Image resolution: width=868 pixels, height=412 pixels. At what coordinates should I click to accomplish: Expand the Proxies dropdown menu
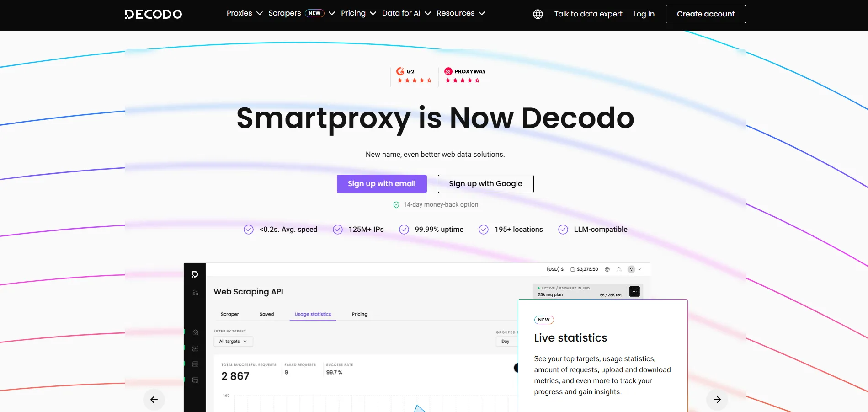(245, 13)
